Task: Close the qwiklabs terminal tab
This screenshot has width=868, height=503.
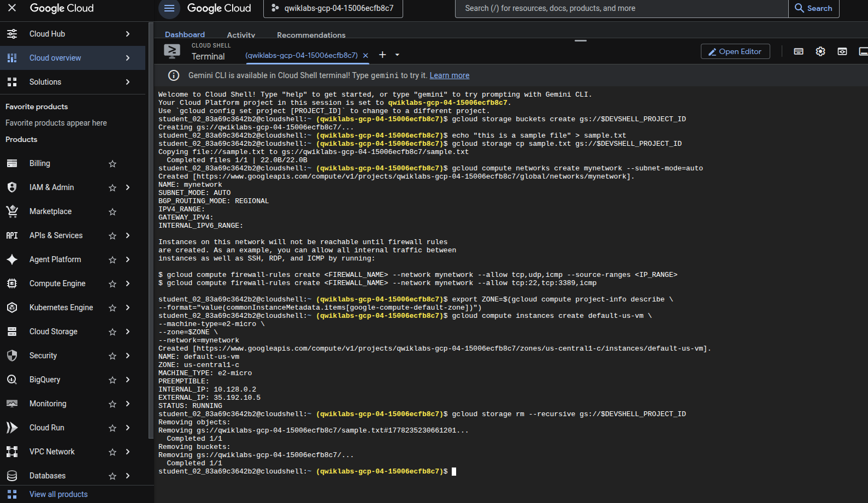Action: pyautogui.click(x=365, y=55)
